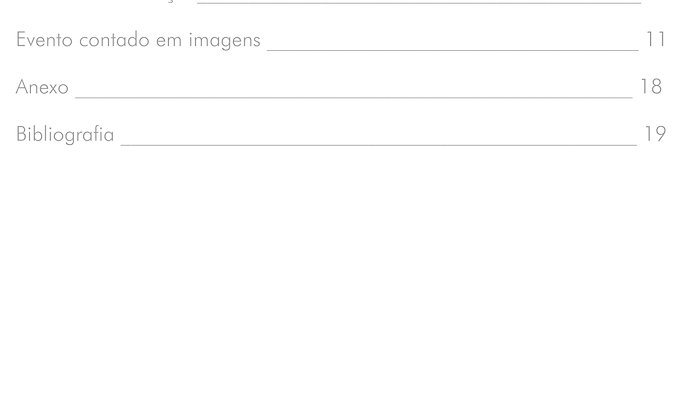Click the word "contado"

tap(114, 40)
